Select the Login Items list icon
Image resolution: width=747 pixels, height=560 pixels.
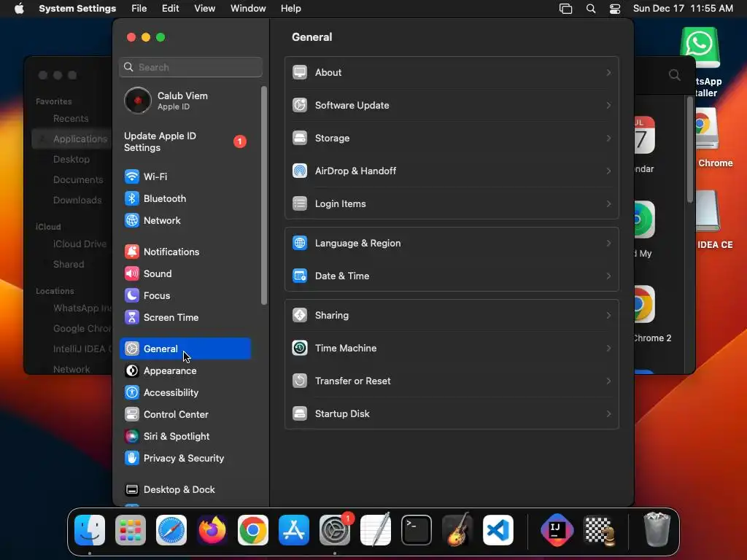coord(300,203)
